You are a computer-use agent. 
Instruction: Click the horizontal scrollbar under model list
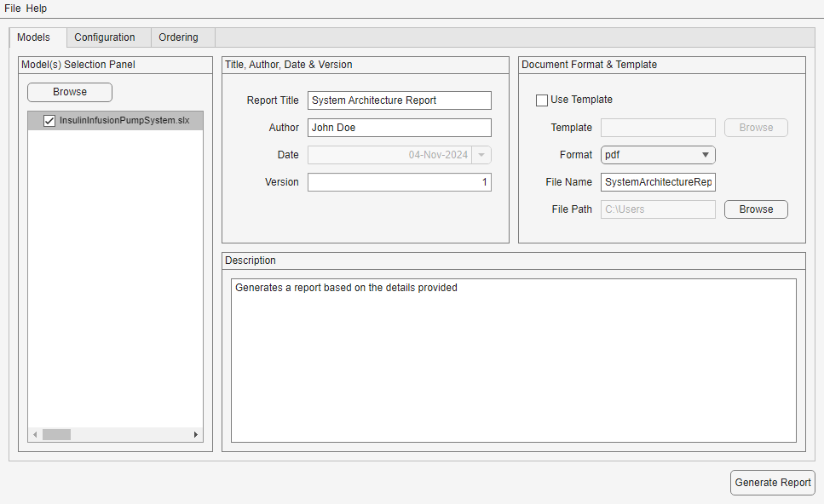tap(56, 434)
